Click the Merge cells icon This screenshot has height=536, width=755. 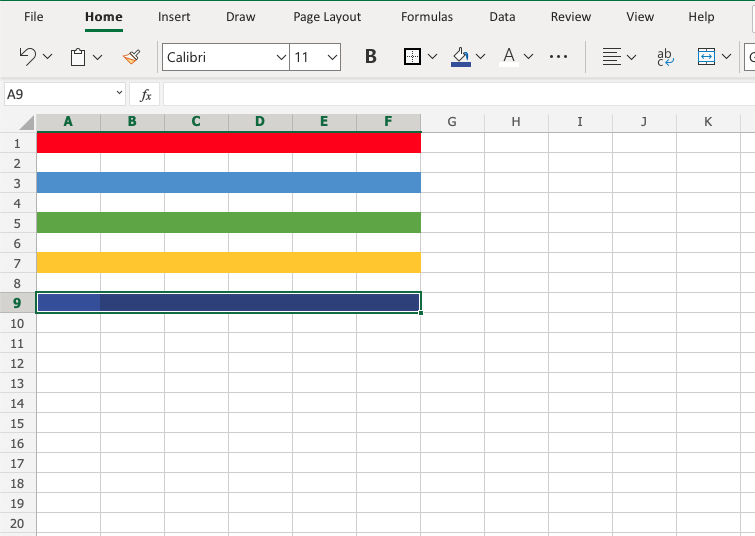click(x=706, y=57)
